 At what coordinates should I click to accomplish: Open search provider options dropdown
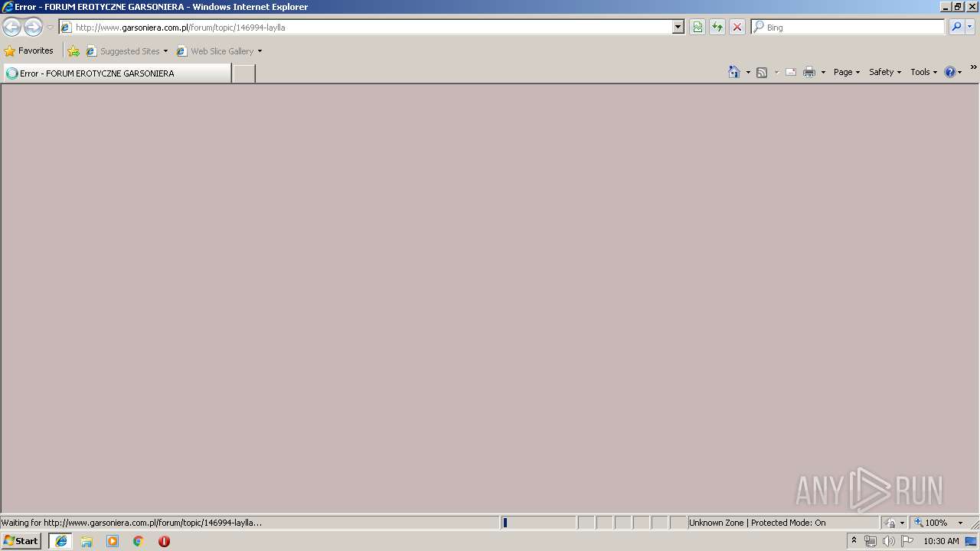(x=970, y=28)
